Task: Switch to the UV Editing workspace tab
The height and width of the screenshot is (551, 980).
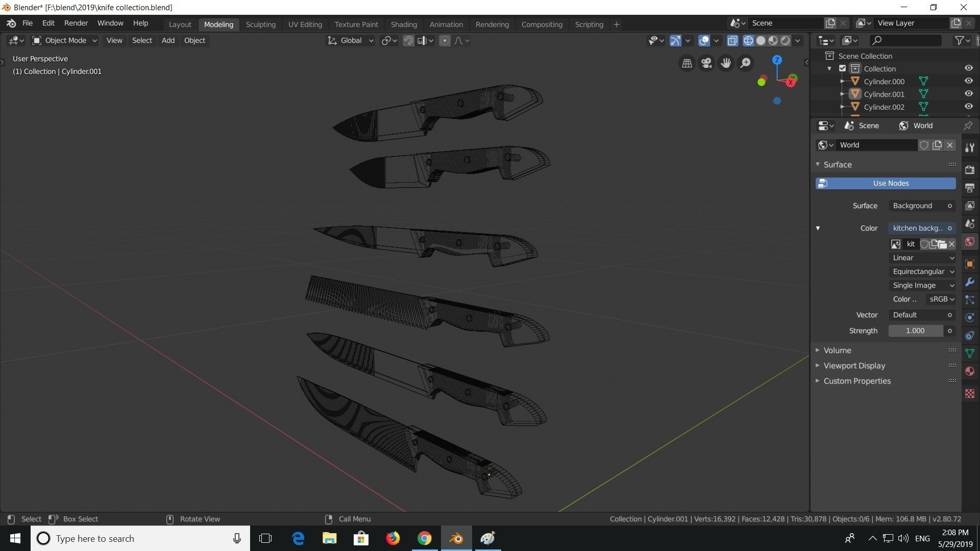Action: (305, 24)
